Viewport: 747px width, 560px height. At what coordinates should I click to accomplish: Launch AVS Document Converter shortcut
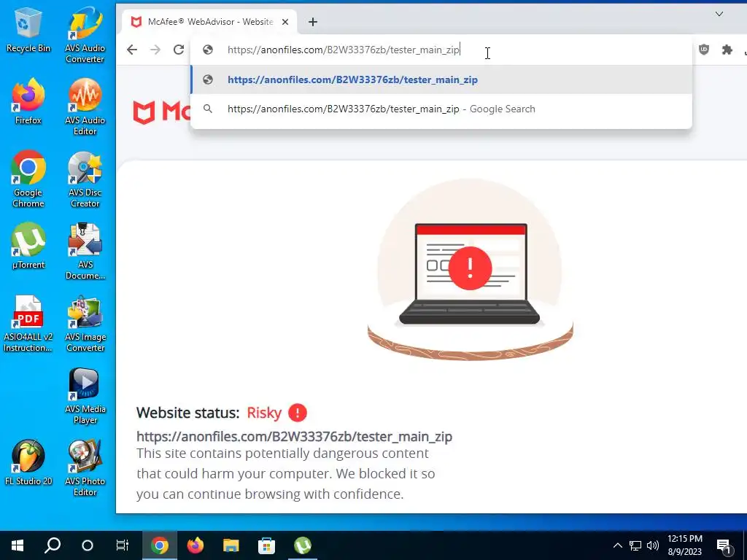click(85, 252)
